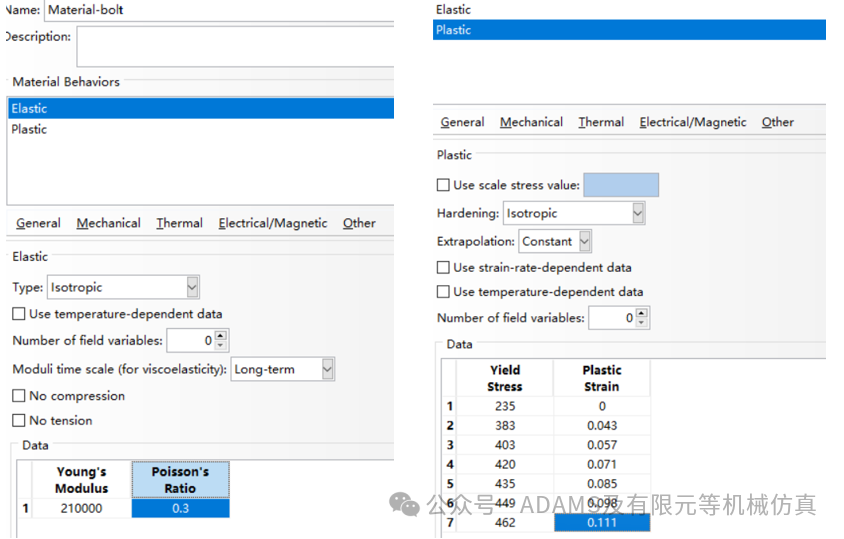Select plastic strain cell 0.043
844x539 pixels.
602,425
